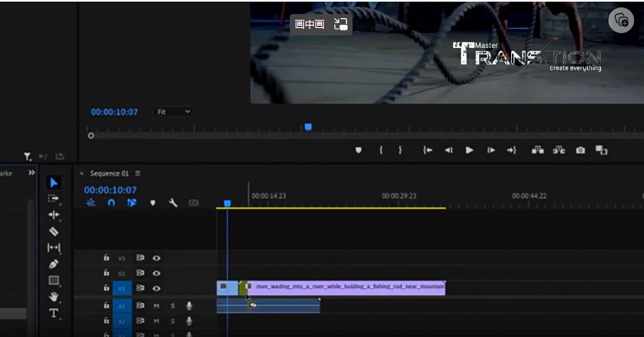Select the Type tool

click(54, 313)
